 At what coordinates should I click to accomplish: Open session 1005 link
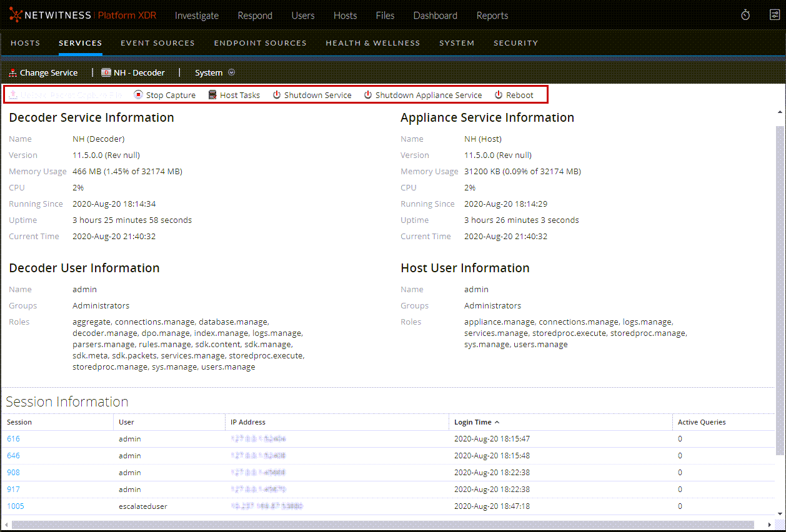[x=15, y=506]
